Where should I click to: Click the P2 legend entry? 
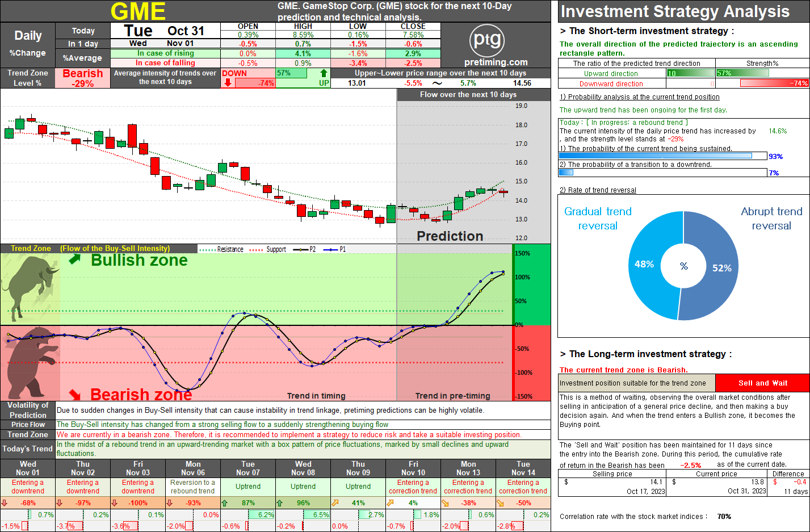(304, 249)
